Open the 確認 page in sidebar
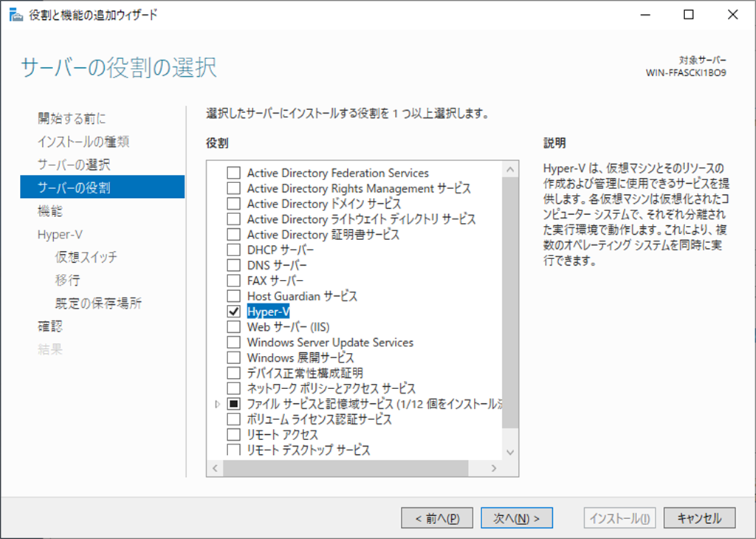 click(50, 326)
